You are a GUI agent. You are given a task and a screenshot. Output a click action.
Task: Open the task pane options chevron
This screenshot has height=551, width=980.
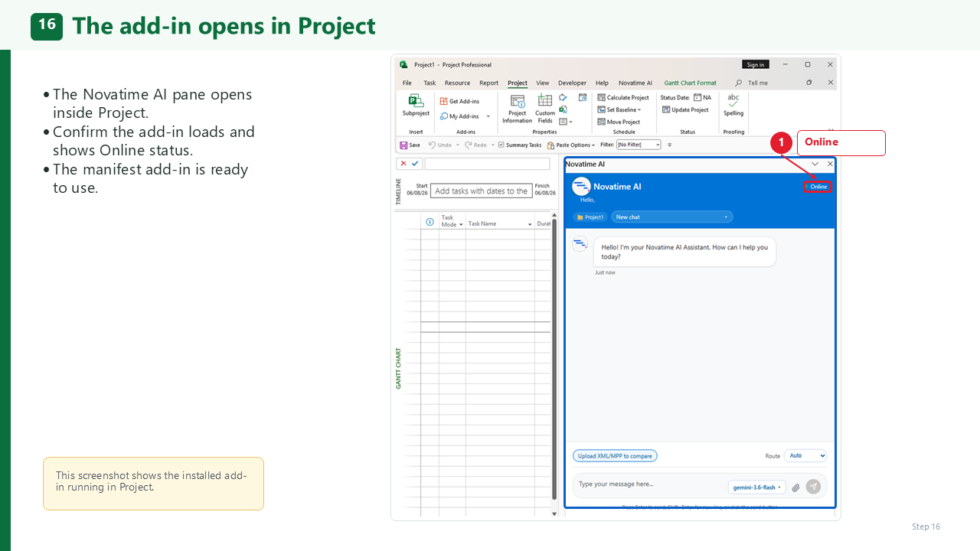coord(815,164)
